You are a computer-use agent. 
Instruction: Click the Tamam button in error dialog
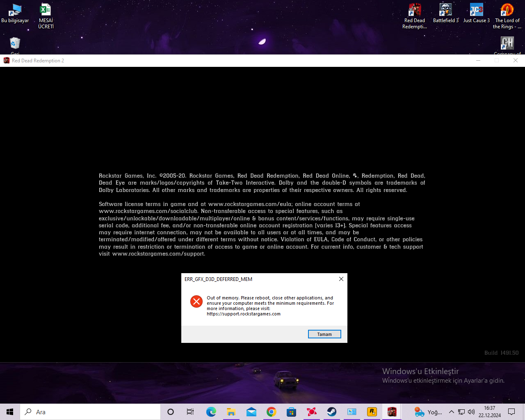point(324,334)
